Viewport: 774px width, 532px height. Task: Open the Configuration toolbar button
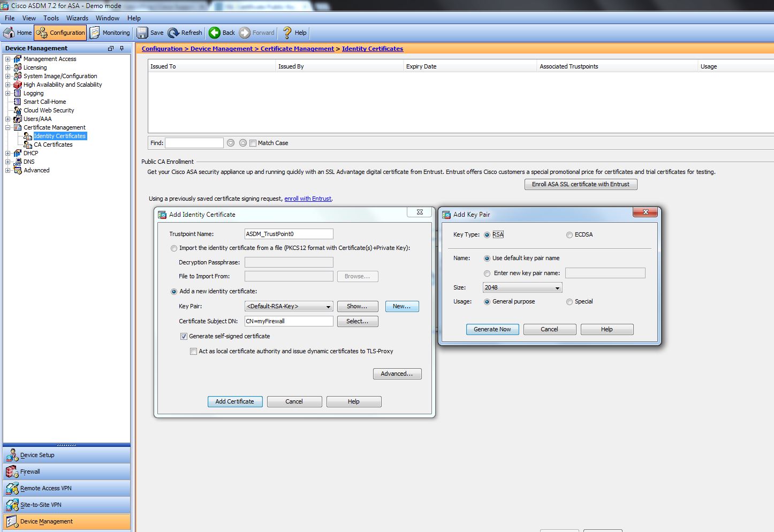[x=60, y=33]
